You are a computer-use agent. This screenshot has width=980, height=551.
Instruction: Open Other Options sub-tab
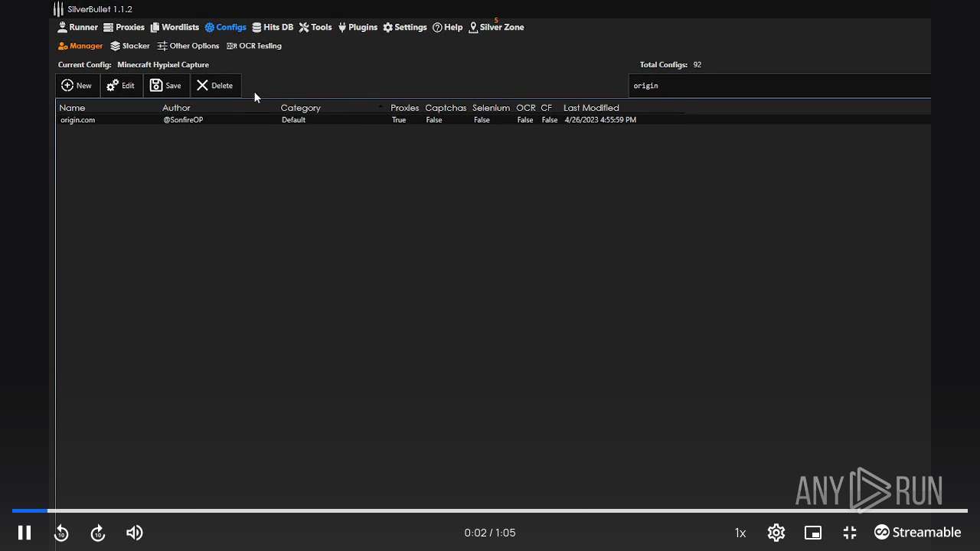(x=188, y=46)
